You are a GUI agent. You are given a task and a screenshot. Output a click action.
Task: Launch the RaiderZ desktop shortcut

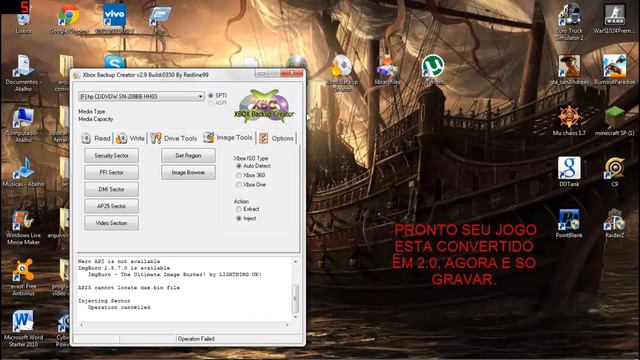point(614,223)
